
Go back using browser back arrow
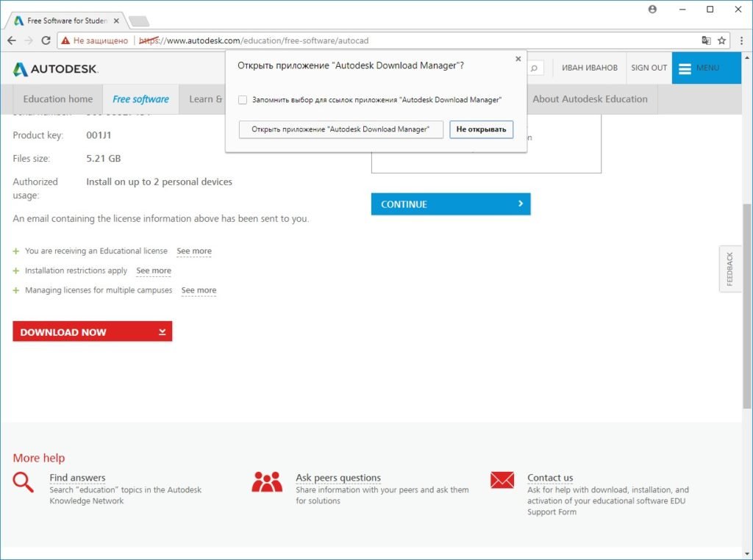click(12, 41)
